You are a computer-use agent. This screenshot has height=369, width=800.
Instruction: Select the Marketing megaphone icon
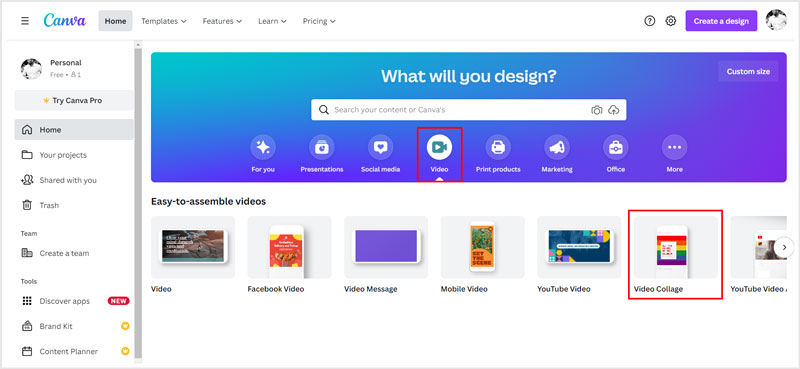click(x=557, y=148)
